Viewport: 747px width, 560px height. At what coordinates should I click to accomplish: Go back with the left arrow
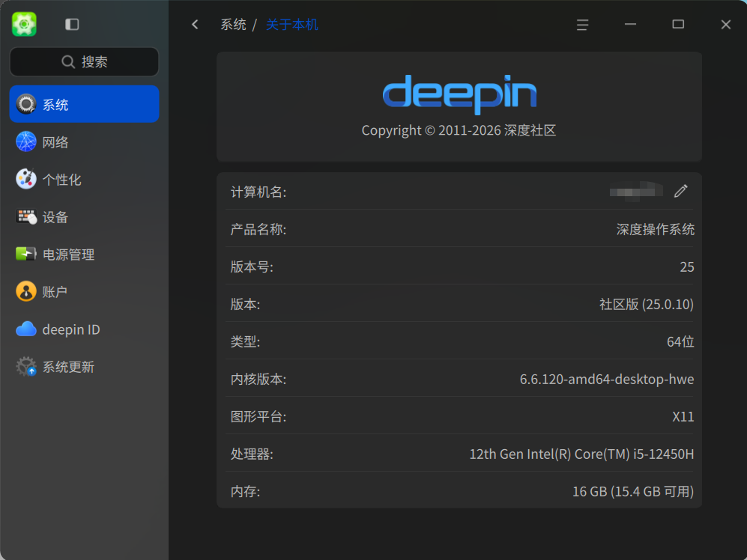coord(195,24)
